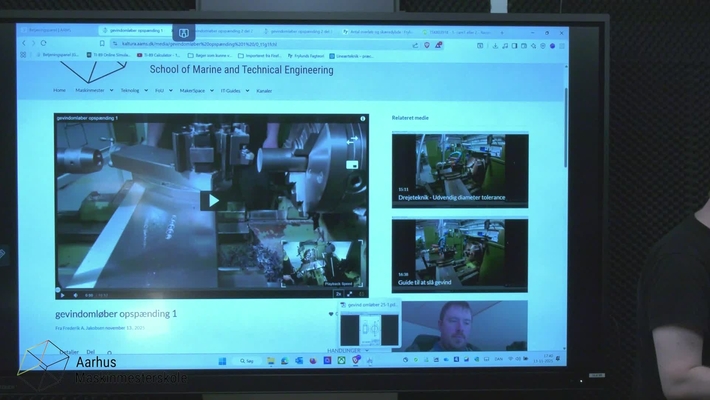Click the video progress bar
This screenshot has height=400, width=710.
coord(200,289)
